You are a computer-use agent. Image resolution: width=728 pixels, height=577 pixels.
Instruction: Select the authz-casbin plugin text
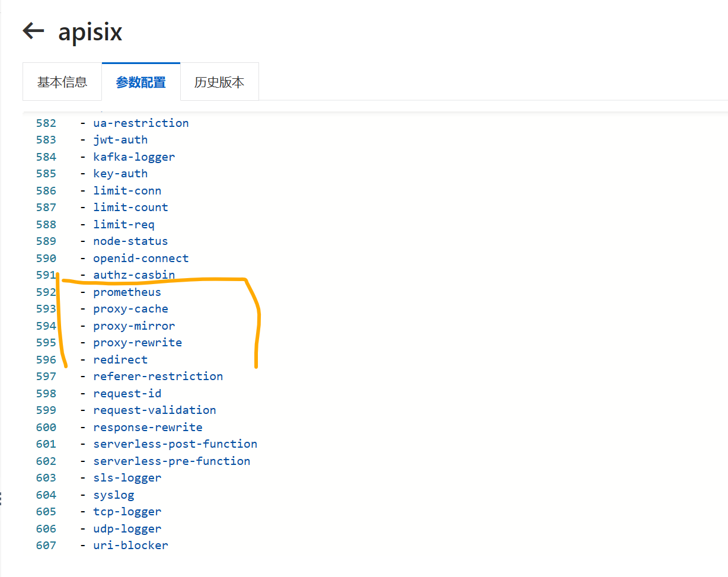coord(134,275)
